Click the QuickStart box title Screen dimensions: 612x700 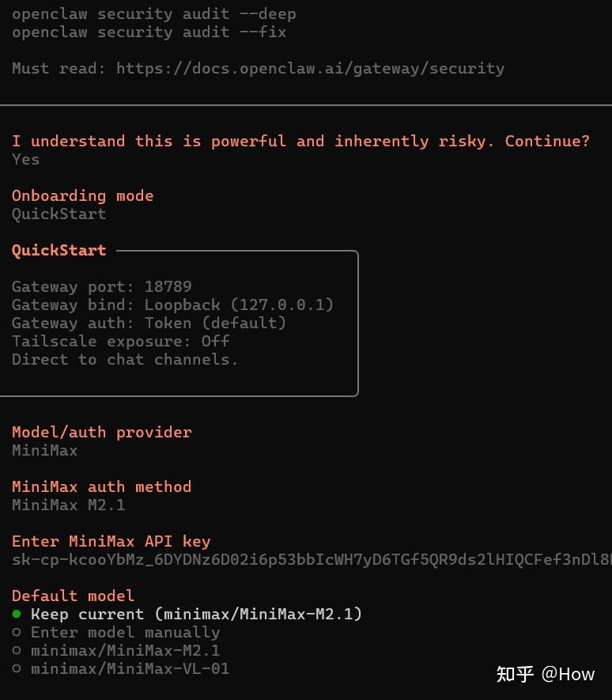(59, 250)
